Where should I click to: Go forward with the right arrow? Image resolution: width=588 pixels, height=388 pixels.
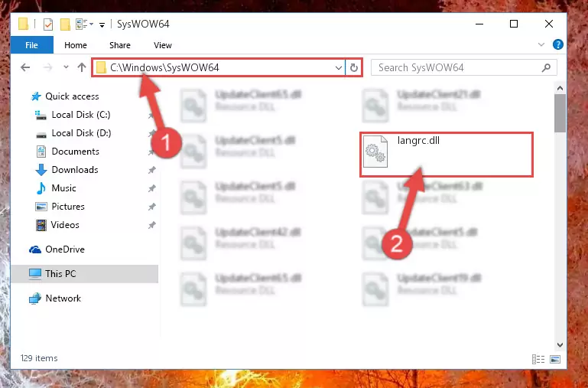coord(47,67)
